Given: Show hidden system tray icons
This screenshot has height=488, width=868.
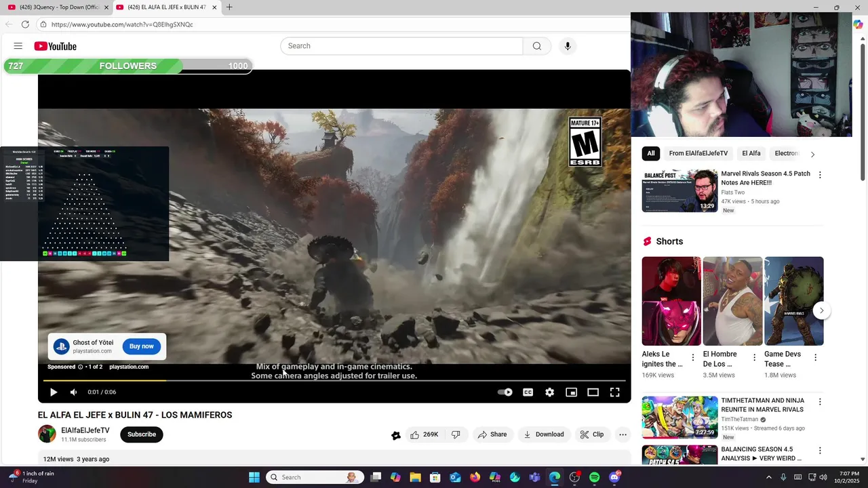Looking at the screenshot, I should click(769, 477).
